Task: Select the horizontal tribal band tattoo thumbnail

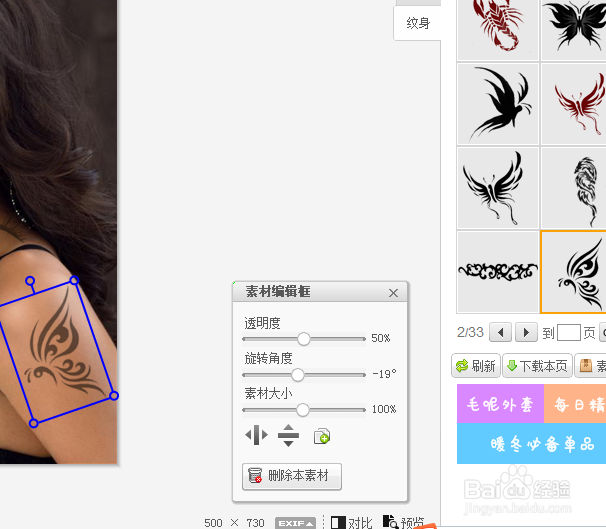Action: click(x=498, y=272)
